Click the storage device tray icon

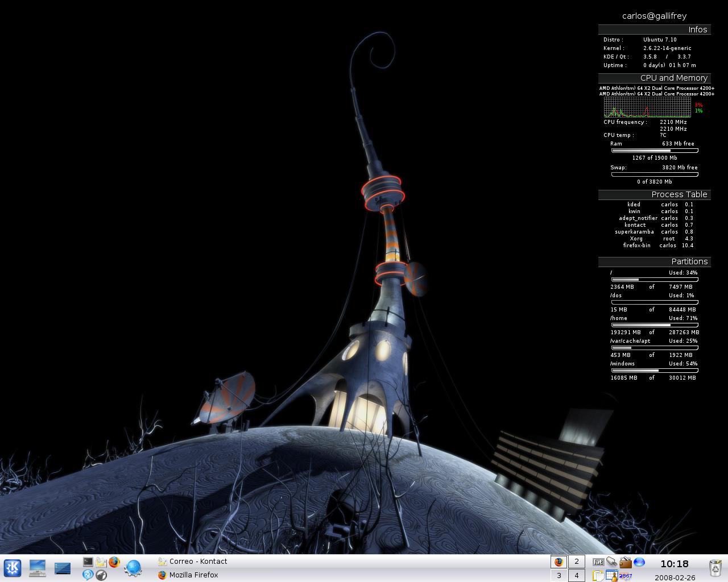(611, 562)
